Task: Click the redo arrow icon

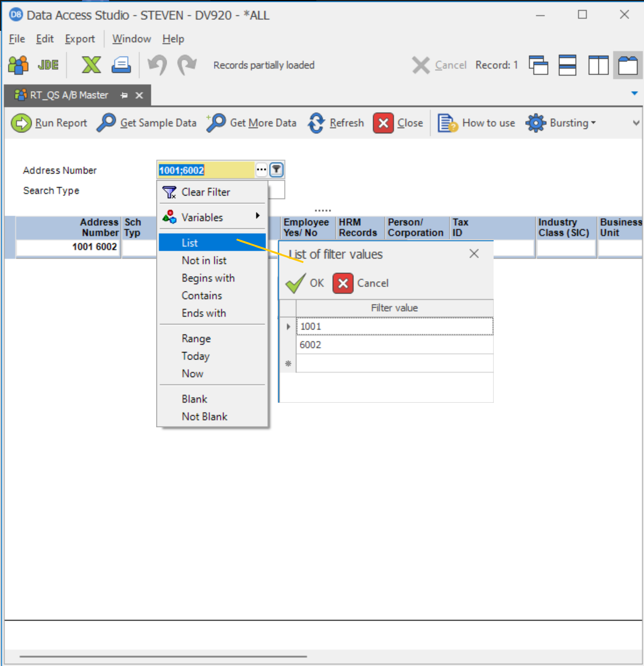Action: coord(187,65)
